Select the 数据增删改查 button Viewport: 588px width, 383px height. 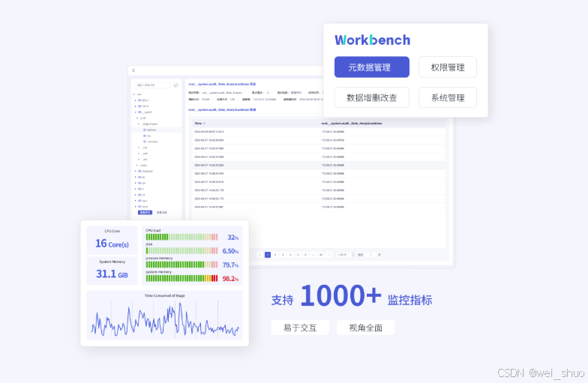(372, 97)
